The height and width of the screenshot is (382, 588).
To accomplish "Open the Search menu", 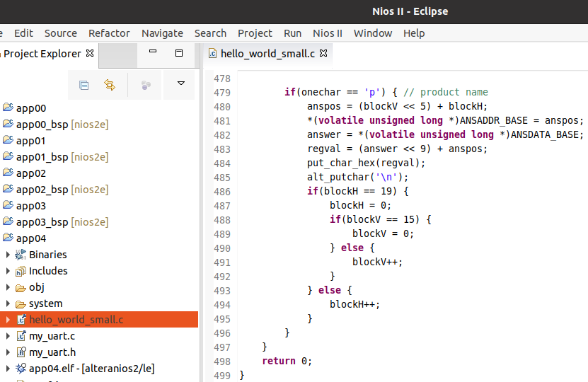I will click(x=210, y=33).
